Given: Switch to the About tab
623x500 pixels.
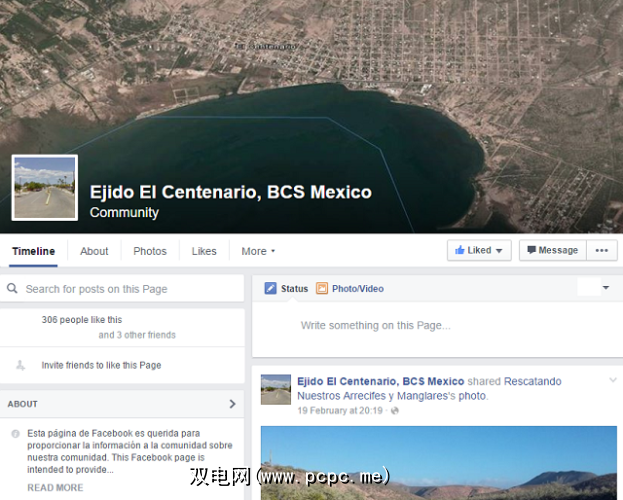Looking at the screenshot, I should coord(94,251).
